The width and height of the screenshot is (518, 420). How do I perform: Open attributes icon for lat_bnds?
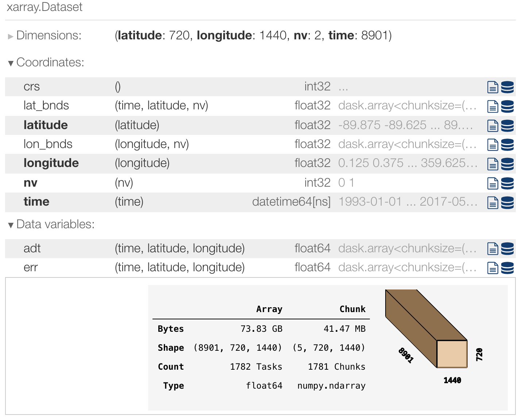click(492, 106)
